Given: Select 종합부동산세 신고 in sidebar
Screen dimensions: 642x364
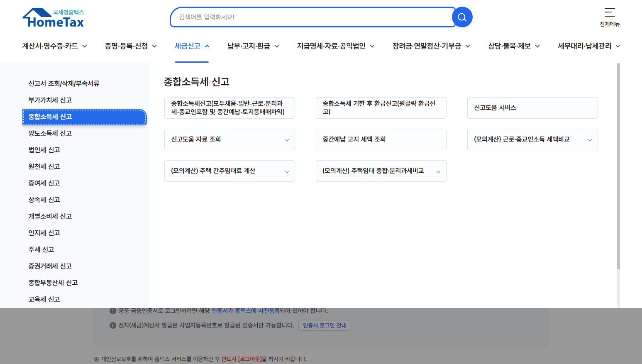Looking at the screenshot, I should point(53,283).
